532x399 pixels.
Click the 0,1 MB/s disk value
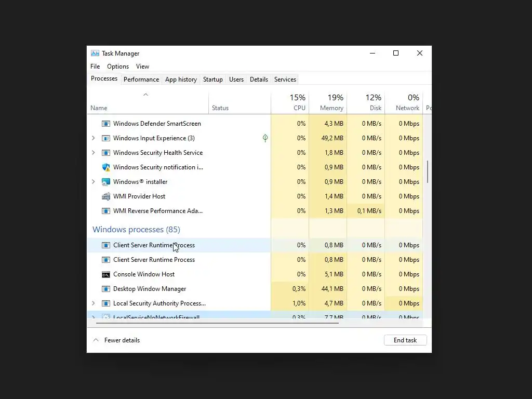pyautogui.click(x=369, y=211)
